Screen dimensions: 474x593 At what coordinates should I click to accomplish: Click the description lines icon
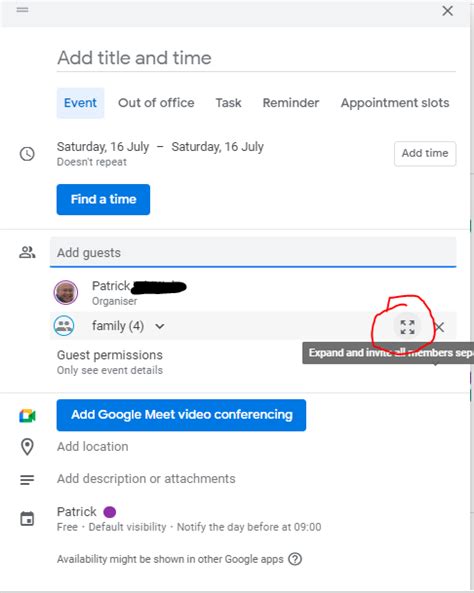[x=27, y=480]
